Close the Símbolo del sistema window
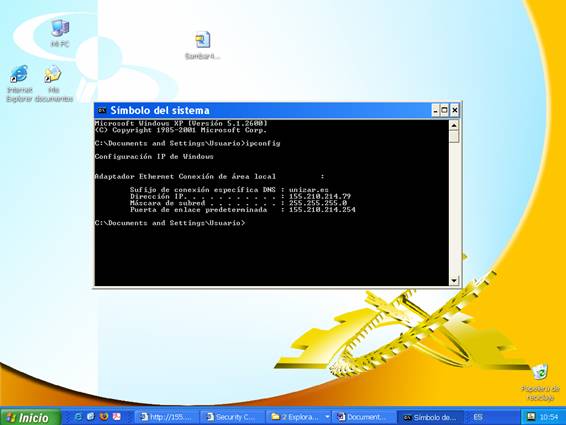566x425 pixels. tap(455, 110)
